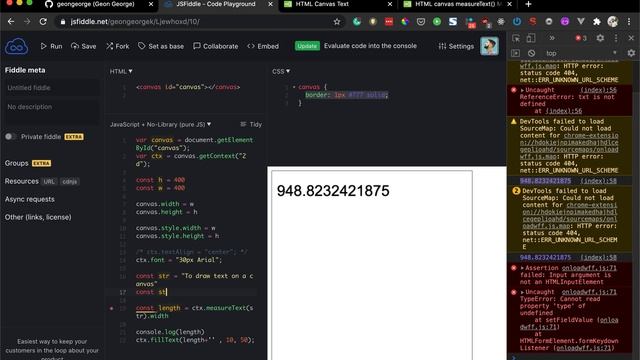
Task: Click the URL badge next to Resources
Action: (x=49, y=182)
